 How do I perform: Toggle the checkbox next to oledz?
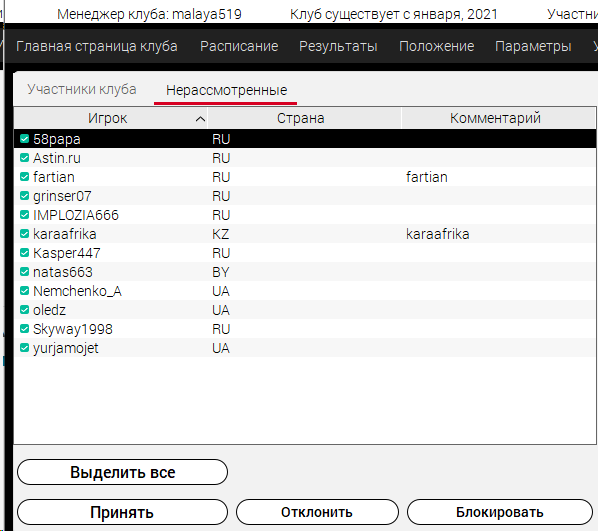(x=24, y=310)
